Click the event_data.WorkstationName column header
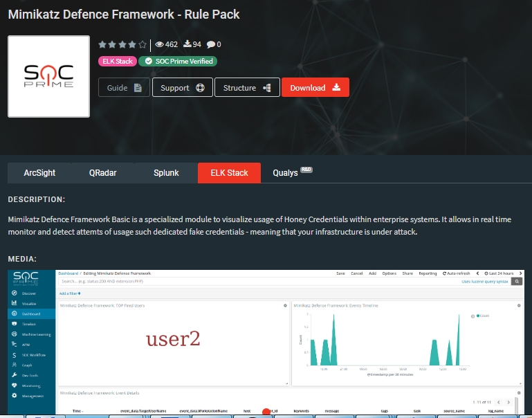The height and width of the screenshot is (418, 532). [x=203, y=411]
